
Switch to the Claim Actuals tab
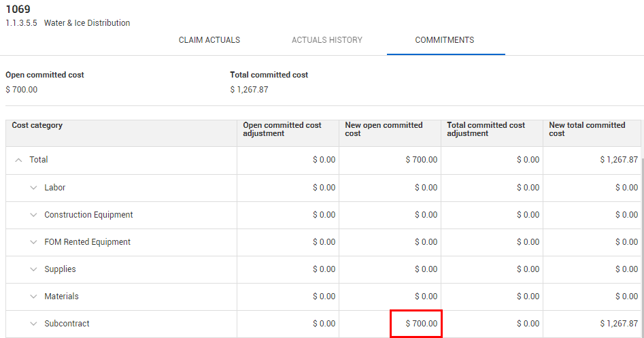(209, 40)
